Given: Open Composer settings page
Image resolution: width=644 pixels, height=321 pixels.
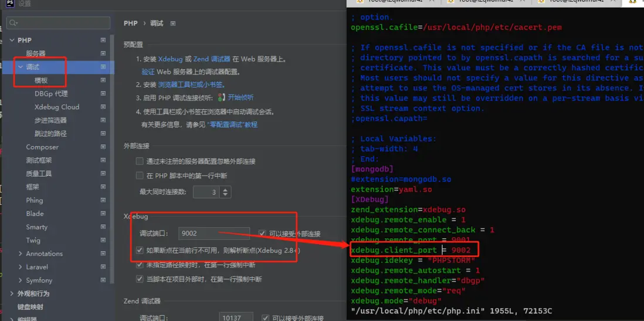Looking at the screenshot, I should (x=42, y=147).
